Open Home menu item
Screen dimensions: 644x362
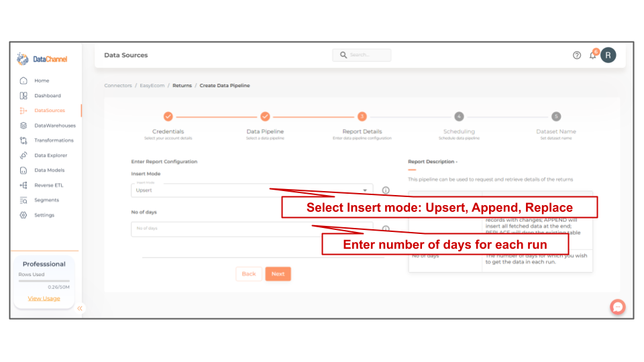[42, 80]
